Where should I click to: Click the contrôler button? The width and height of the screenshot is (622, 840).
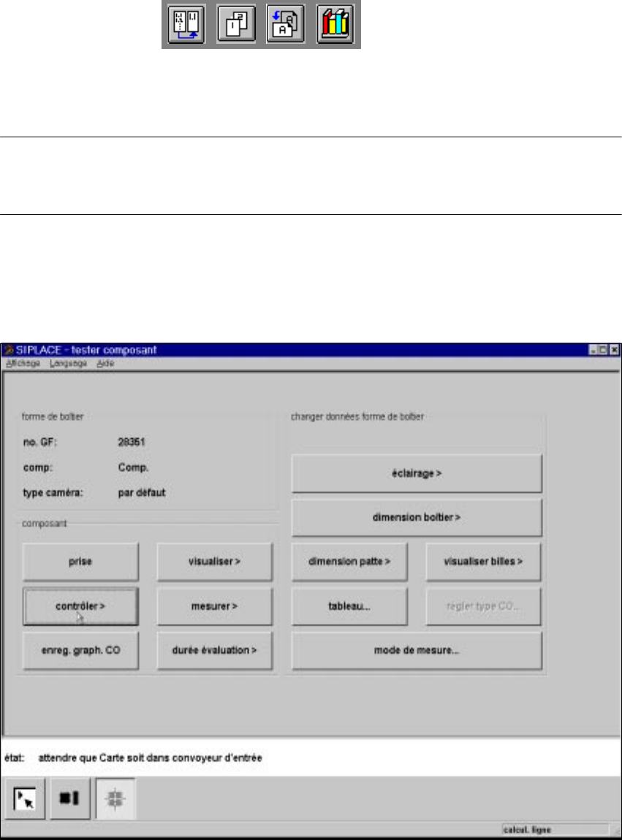pyautogui.click(x=80, y=606)
